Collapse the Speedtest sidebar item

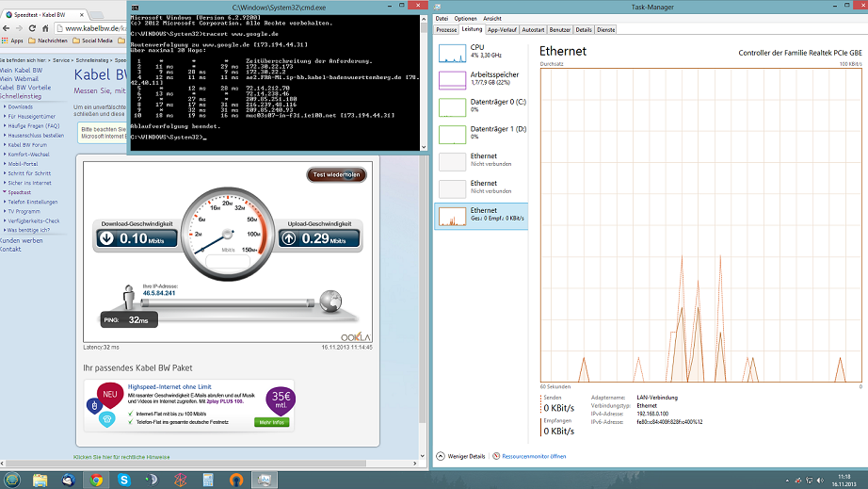coord(19,192)
